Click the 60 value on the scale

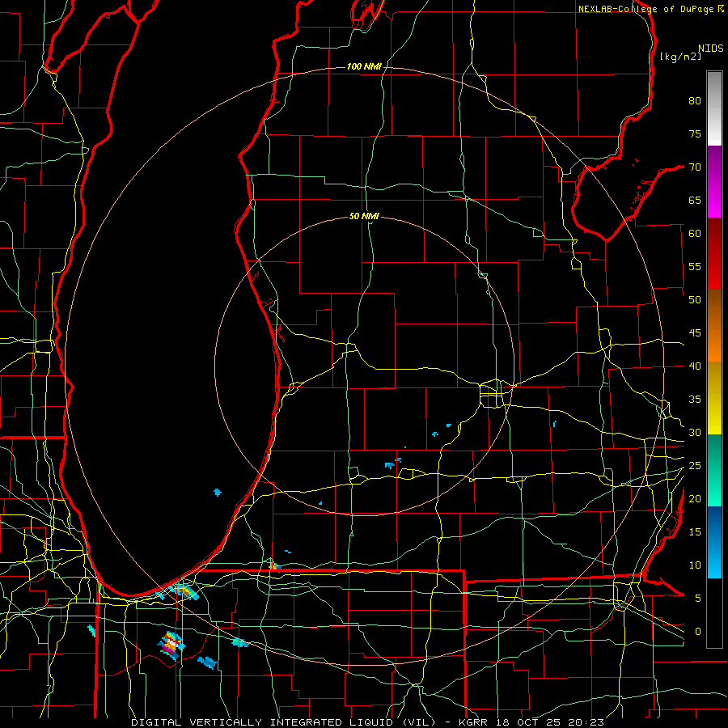click(x=695, y=234)
